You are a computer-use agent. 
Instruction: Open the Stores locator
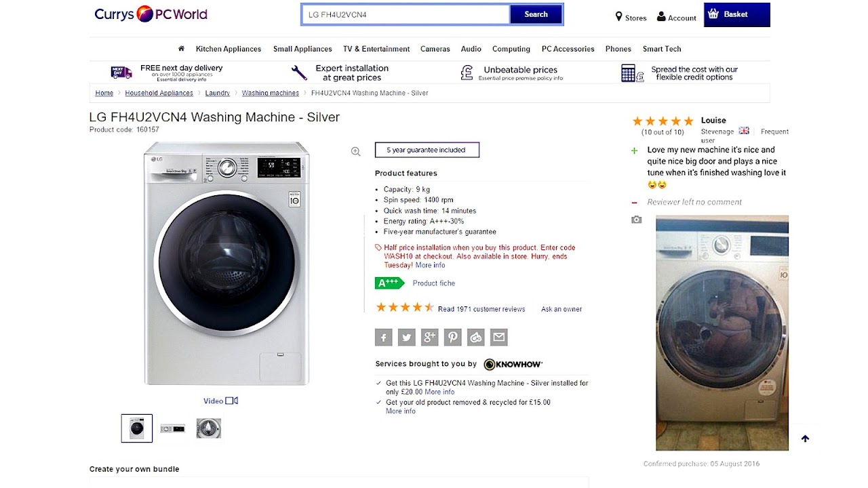(631, 18)
